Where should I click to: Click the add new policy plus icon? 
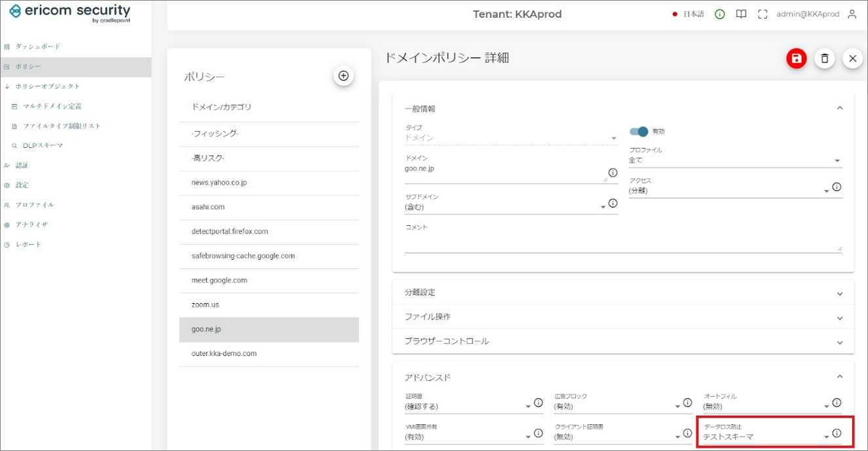coord(343,76)
